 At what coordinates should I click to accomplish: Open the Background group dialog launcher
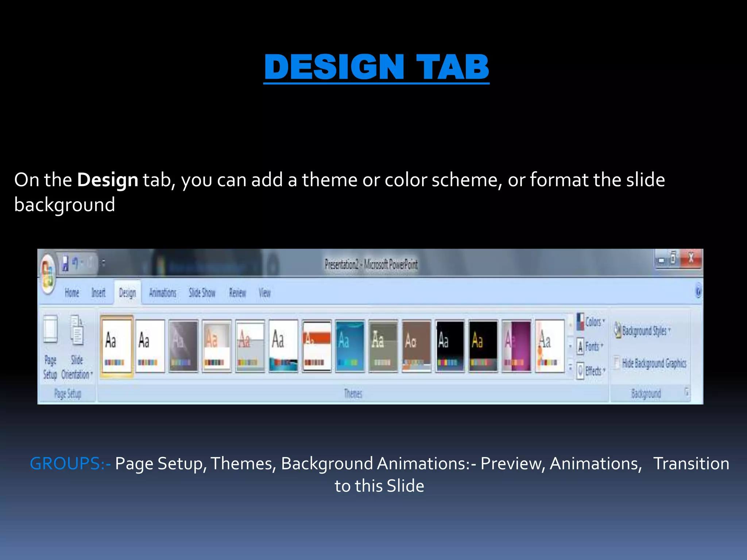[687, 392]
